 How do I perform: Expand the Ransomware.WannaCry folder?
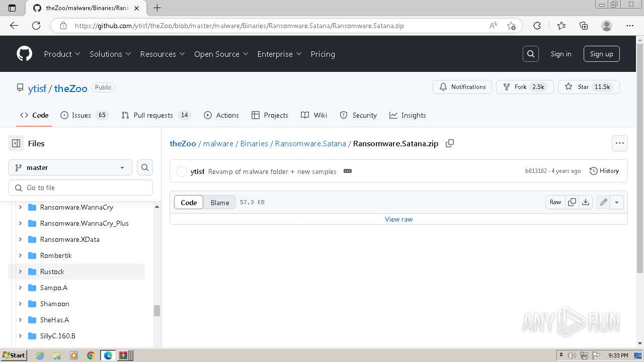pyautogui.click(x=20, y=207)
